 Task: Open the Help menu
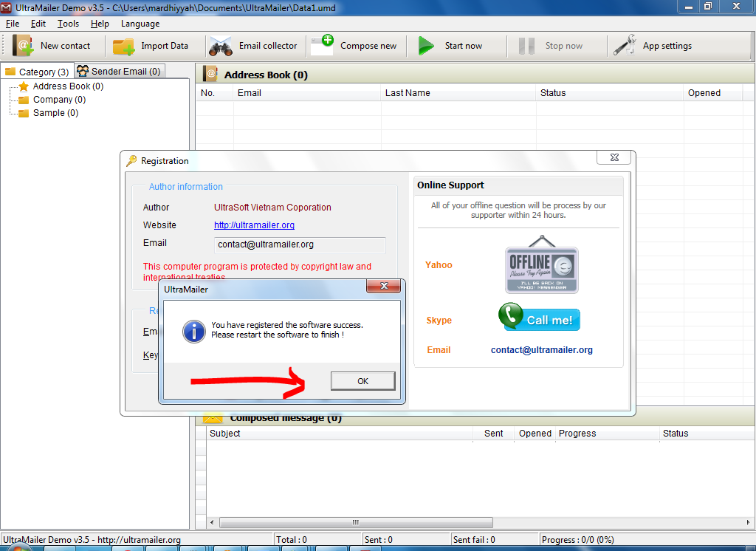100,24
